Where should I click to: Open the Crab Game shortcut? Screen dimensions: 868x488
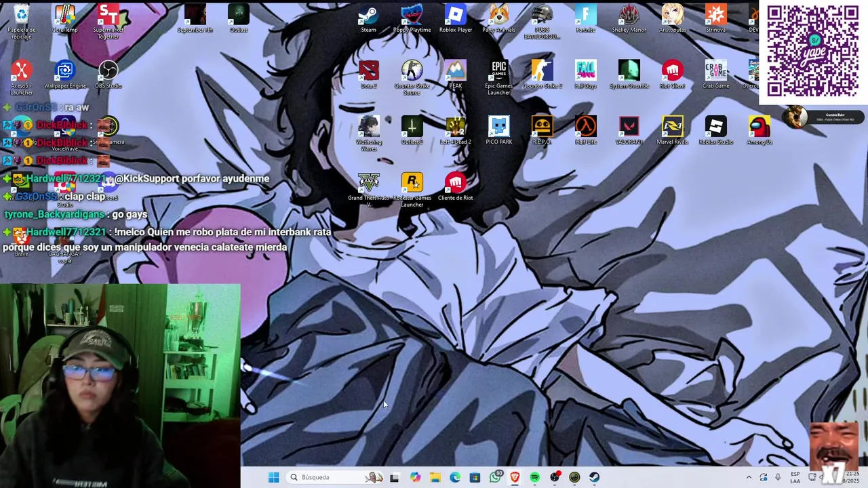715,75
